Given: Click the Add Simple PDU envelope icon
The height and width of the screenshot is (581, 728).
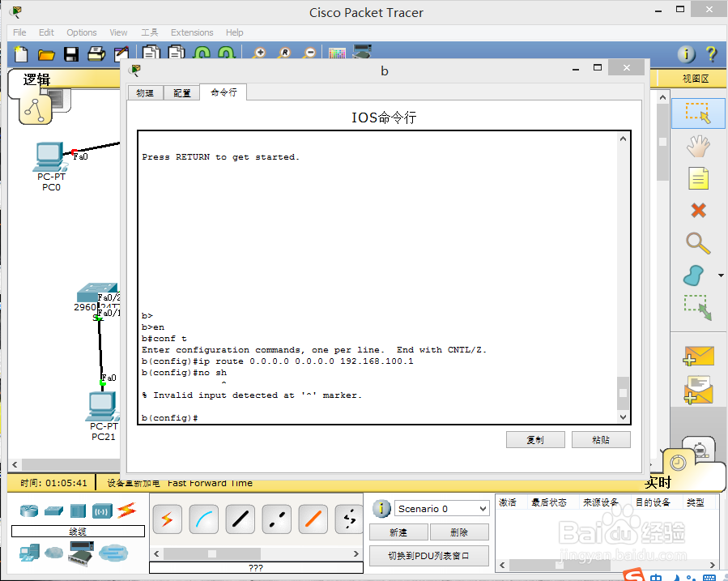Looking at the screenshot, I should (x=698, y=357).
